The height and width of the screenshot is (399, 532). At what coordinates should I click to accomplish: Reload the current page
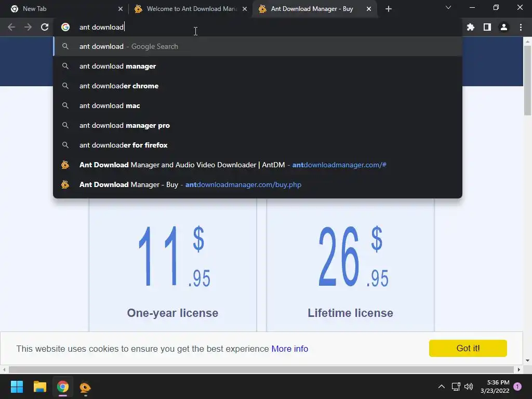pos(45,27)
